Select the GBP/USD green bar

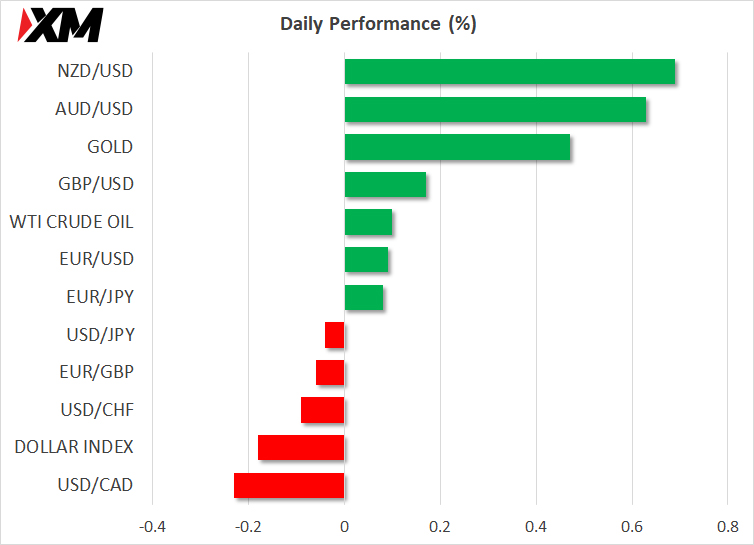tap(385, 184)
